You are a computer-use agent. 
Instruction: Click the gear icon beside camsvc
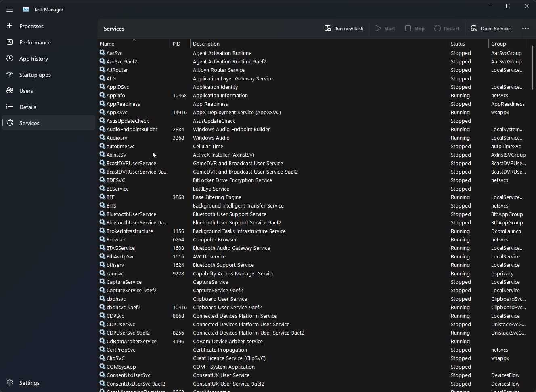[x=103, y=273]
